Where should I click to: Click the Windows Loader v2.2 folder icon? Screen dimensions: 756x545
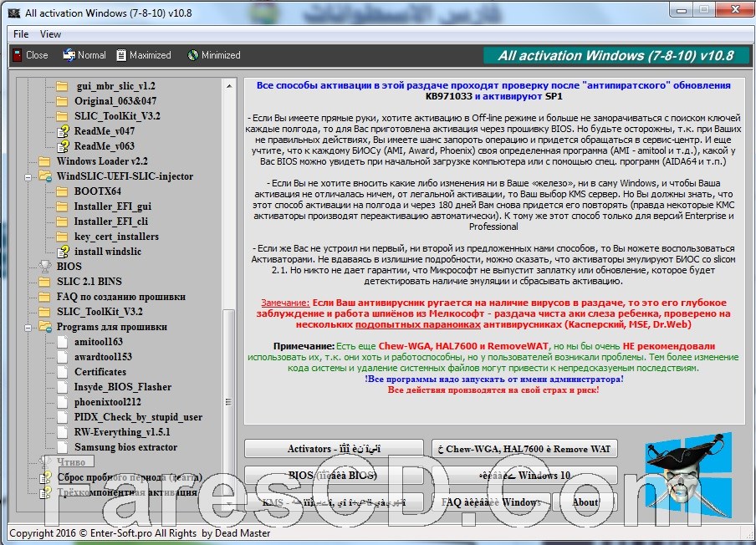[x=44, y=161]
